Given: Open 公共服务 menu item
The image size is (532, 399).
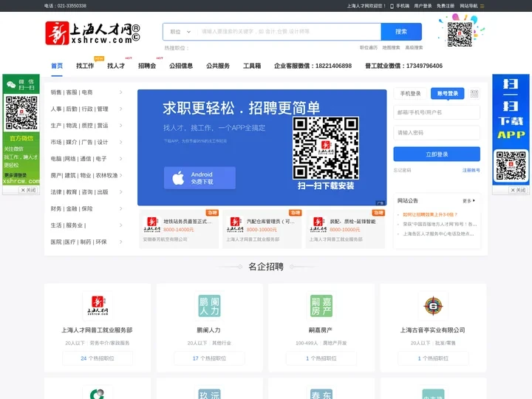Looking at the screenshot, I should (x=218, y=66).
